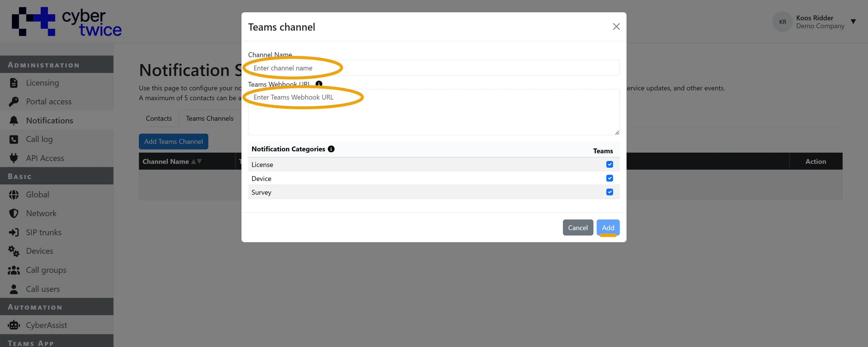Switch to the Contacts tab
Image resolution: width=868 pixels, height=347 pixels.
click(x=159, y=119)
